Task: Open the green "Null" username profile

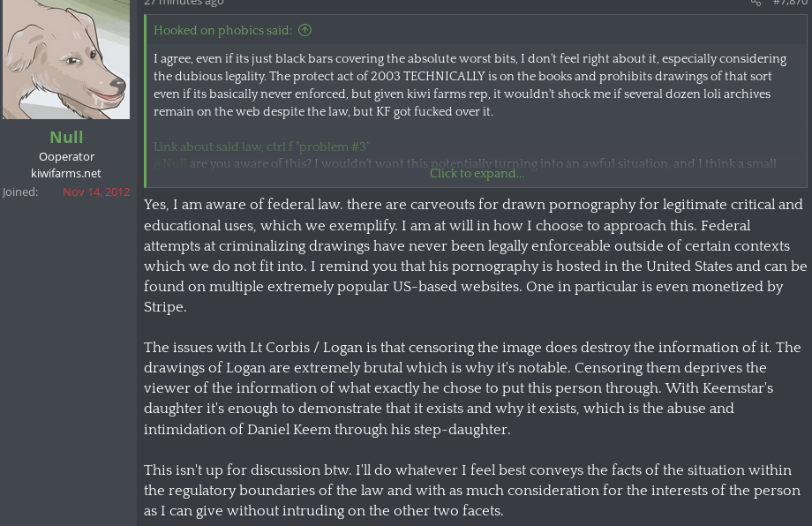Action: coord(66,137)
